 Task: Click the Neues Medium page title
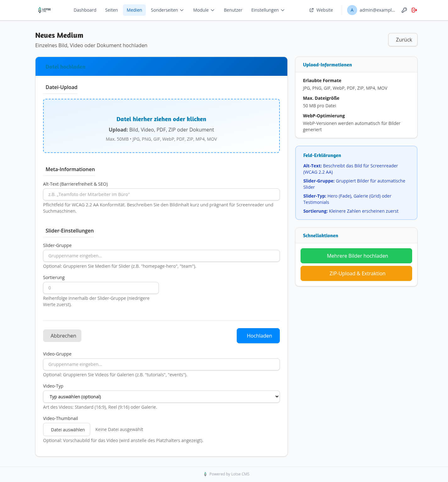pos(59,35)
